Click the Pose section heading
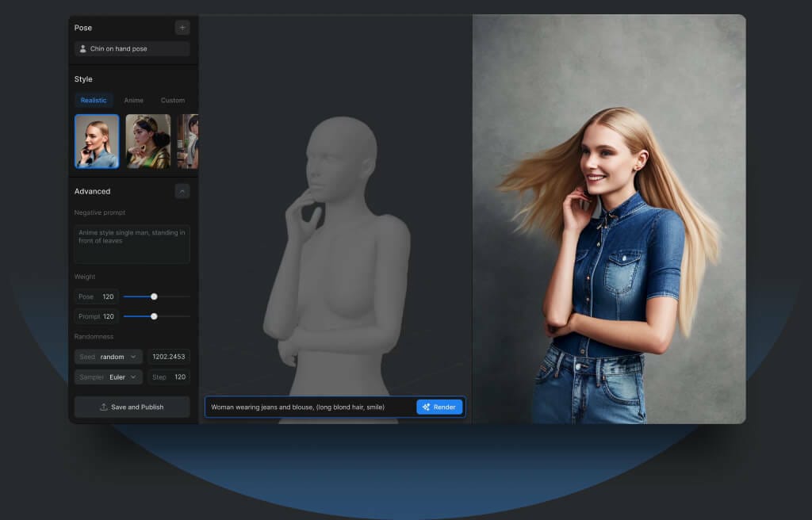The height and width of the screenshot is (520, 812). pyautogui.click(x=82, y=28)
